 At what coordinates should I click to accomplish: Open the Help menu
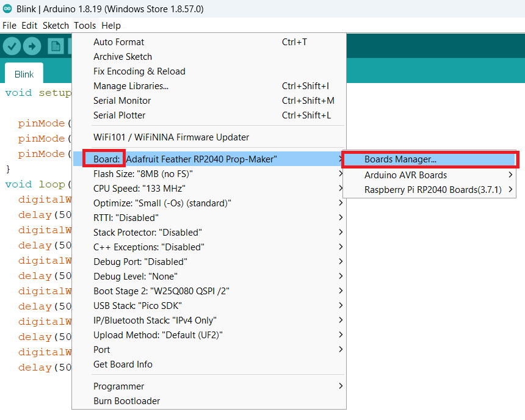(111, 26)
